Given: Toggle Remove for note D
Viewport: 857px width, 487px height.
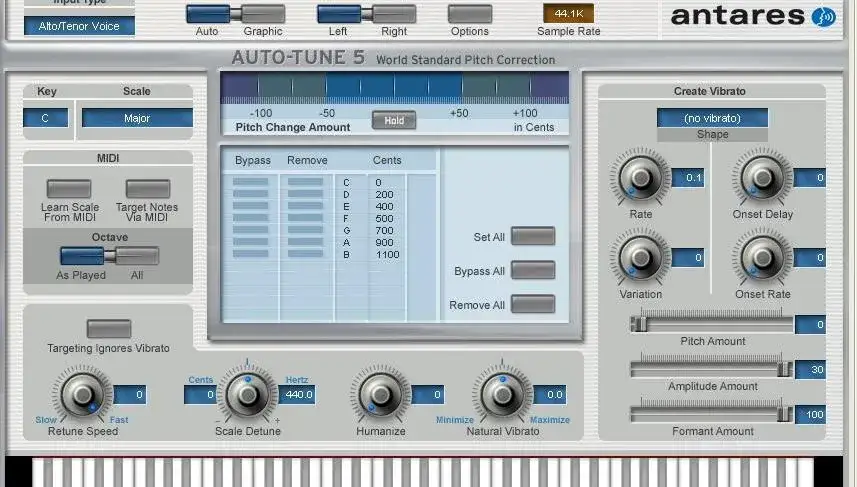Looking at the screenshot, I should [x=306, y=194].
